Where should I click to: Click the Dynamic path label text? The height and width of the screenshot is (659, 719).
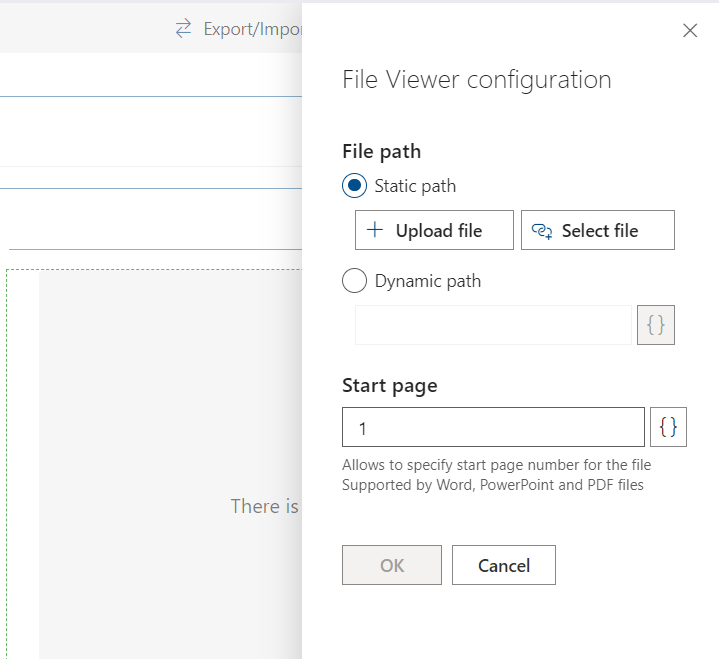[428, 281]
